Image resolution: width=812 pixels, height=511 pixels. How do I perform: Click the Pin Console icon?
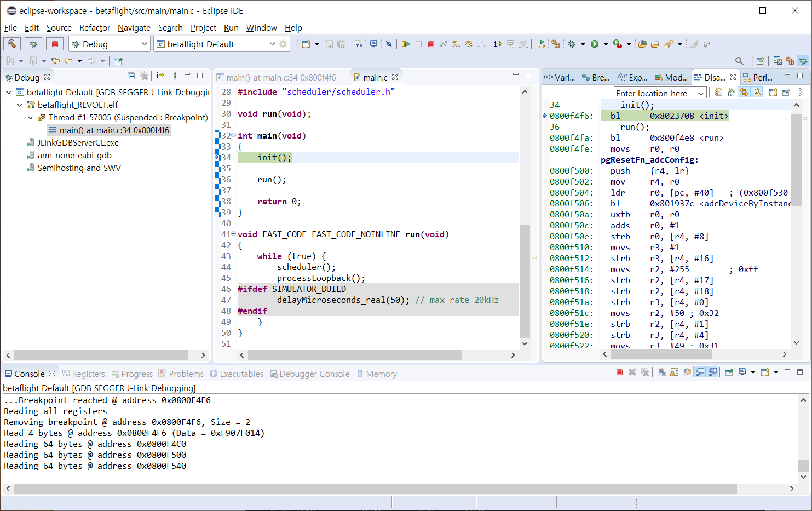pyautogui.click(x=729, y=372)
